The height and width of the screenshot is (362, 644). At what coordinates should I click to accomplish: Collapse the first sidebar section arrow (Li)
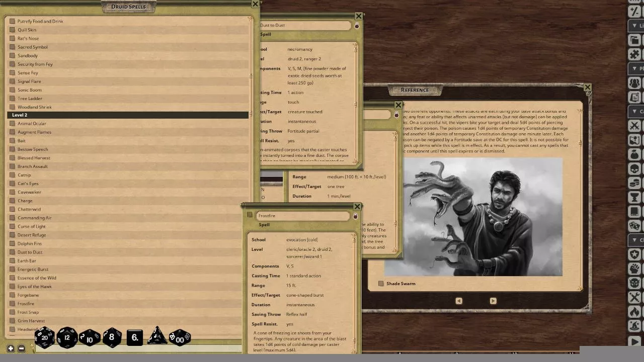[x=635, y=26]
